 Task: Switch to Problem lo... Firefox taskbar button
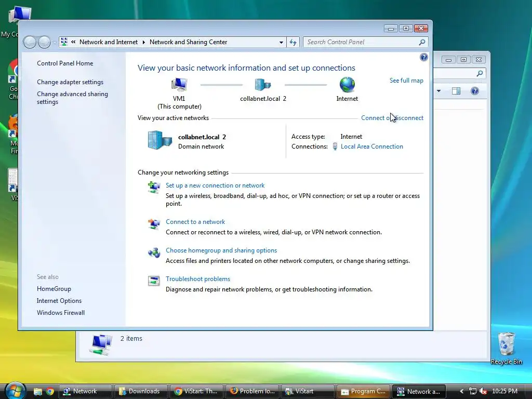click(x=252, y=391)
